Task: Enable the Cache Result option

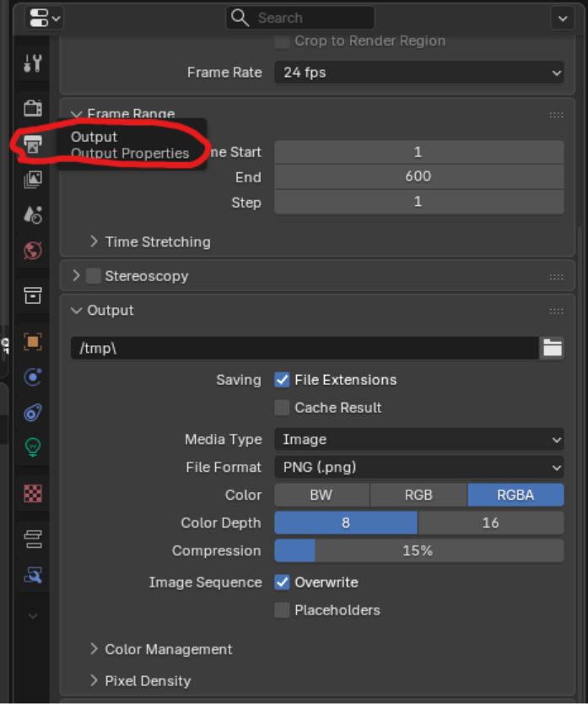Action: click(282, 408)
